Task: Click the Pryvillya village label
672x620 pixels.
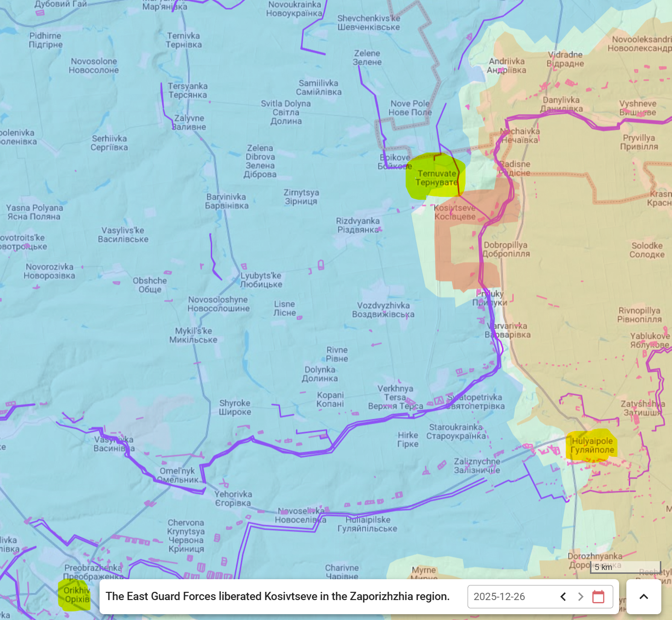Action: (x=639, y=142)
